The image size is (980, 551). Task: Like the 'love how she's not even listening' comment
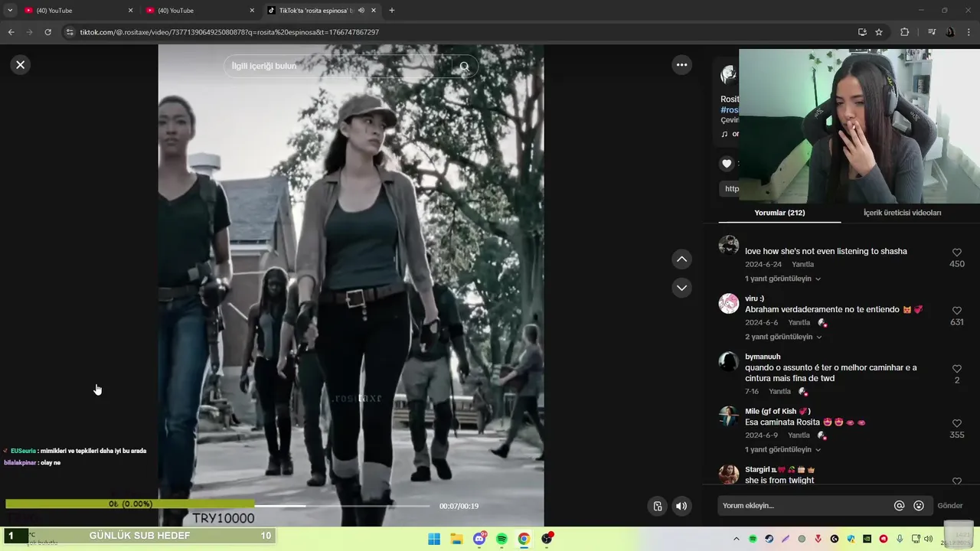tap(957, 253)
